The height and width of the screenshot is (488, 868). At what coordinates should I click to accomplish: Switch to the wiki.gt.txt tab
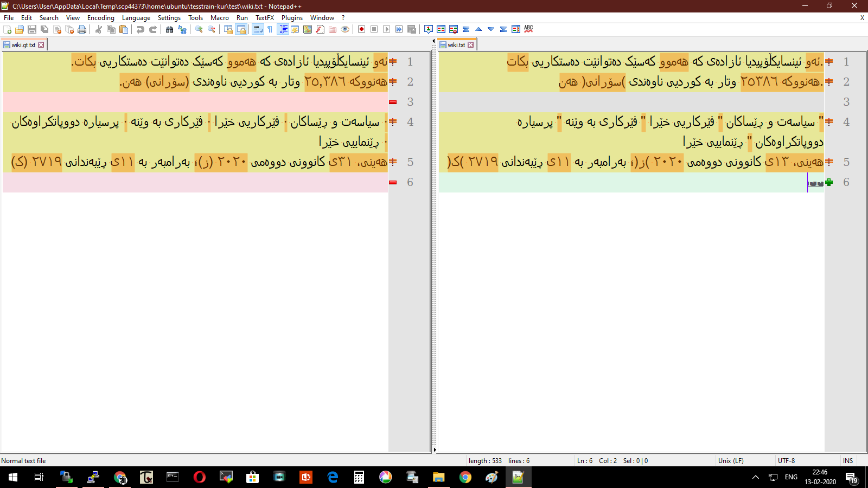(x=22, y=44)
